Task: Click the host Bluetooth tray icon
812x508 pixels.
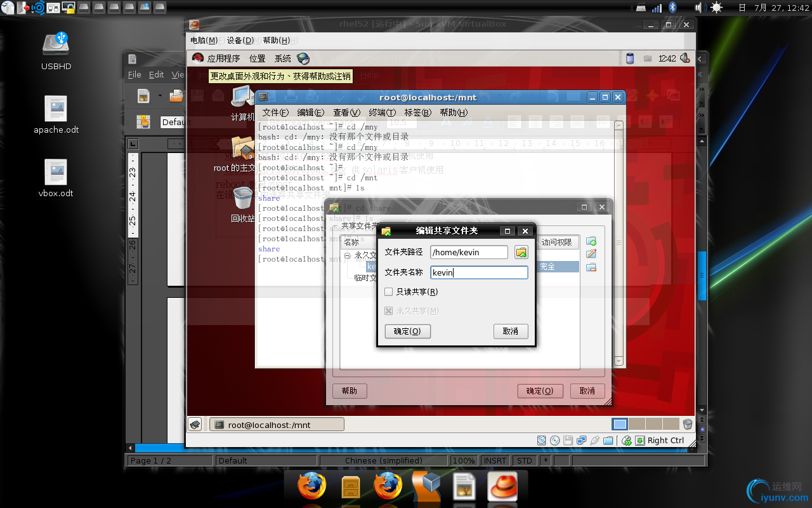Action: [673, 8]
